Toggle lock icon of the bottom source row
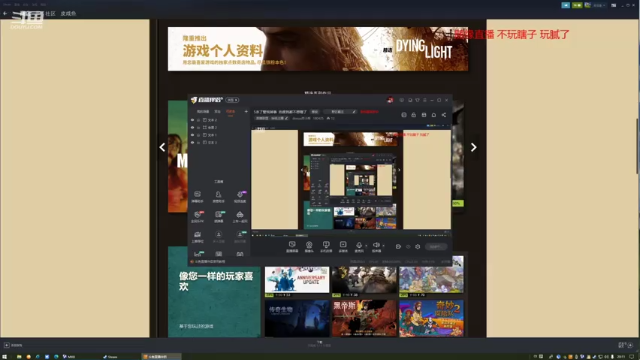640x360 pixels. coord(199,142)
